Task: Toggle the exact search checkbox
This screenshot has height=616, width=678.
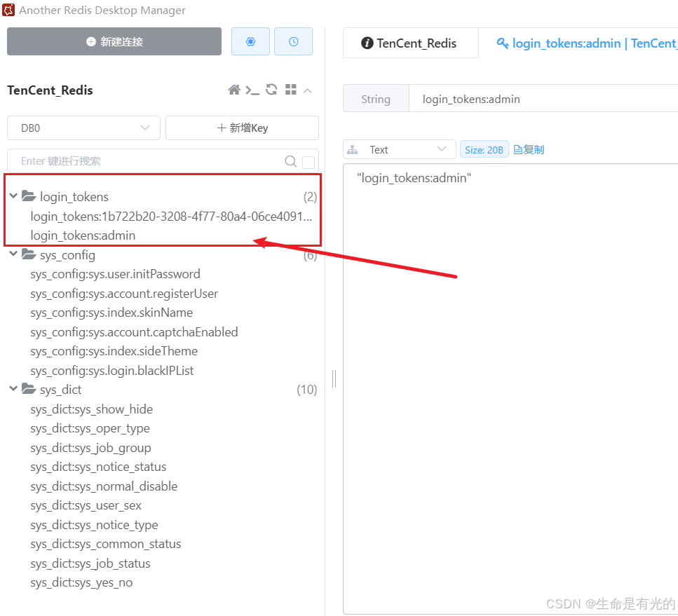Action: click(309, 162)
